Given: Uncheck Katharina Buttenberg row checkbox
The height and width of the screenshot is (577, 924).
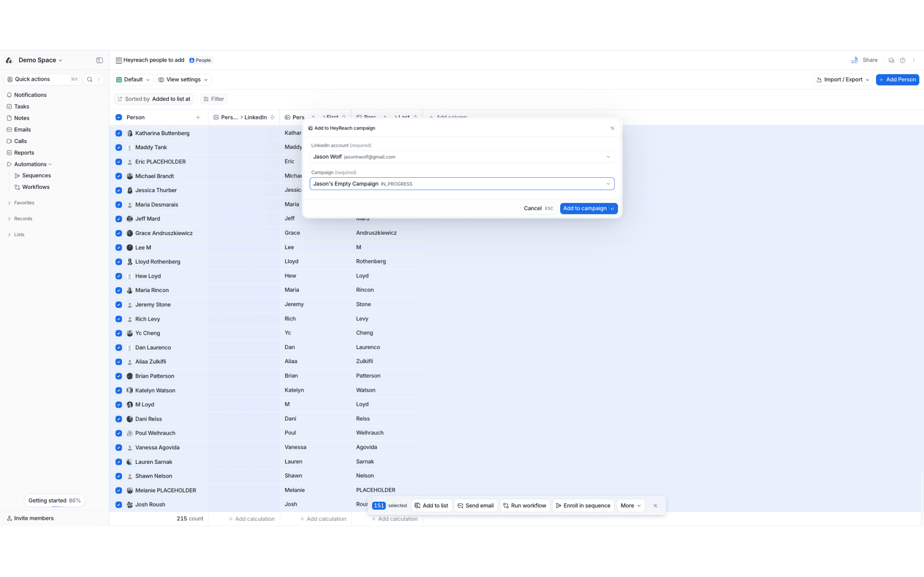Looking at the screenshot, I should pos(119,133).
